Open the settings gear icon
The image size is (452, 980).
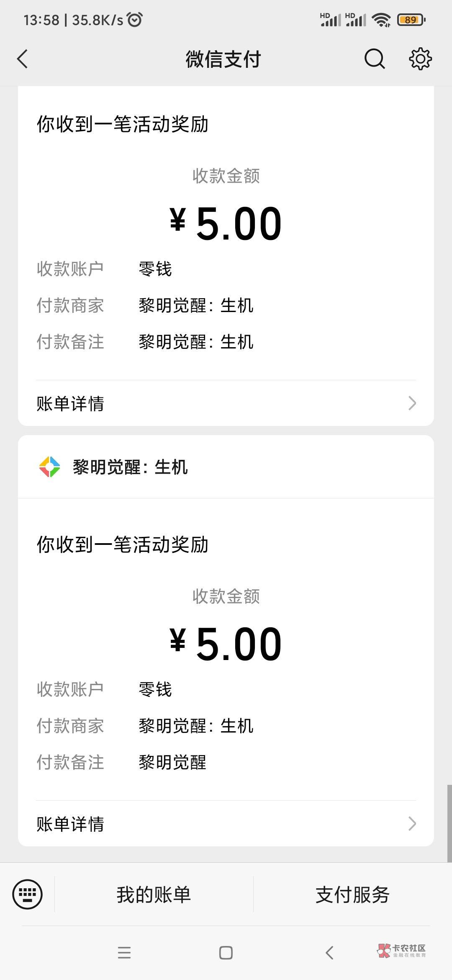(420, 59)
